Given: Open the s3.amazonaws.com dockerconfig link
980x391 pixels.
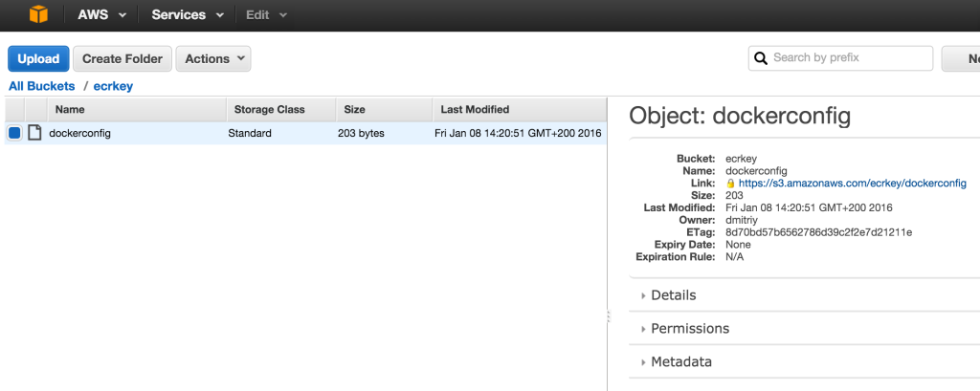Looking at the screenshot, I should click(853, 184).
